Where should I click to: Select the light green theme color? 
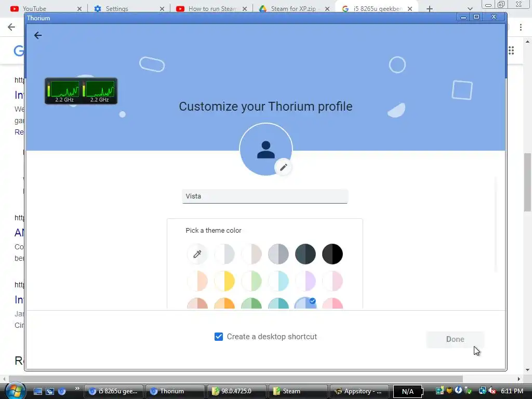[251, 281]
